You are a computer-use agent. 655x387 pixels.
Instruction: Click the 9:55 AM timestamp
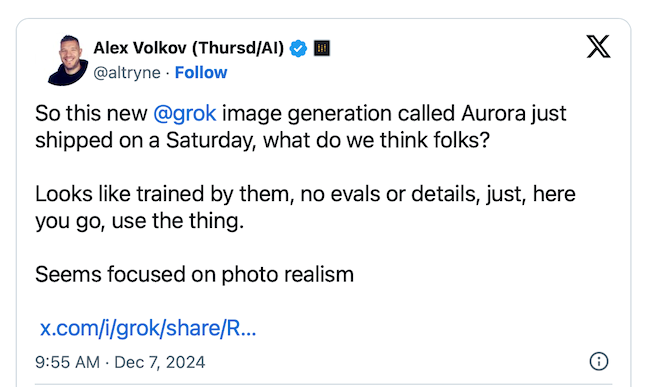tap(68, 362)
